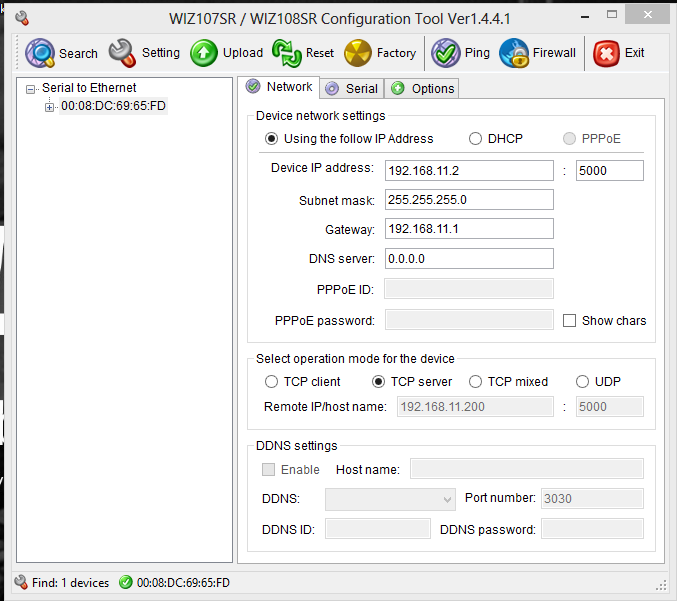The width and height of the screenshot is (677, 601).
Task: Minimize the Configuration Tool window
Action: 585,16
